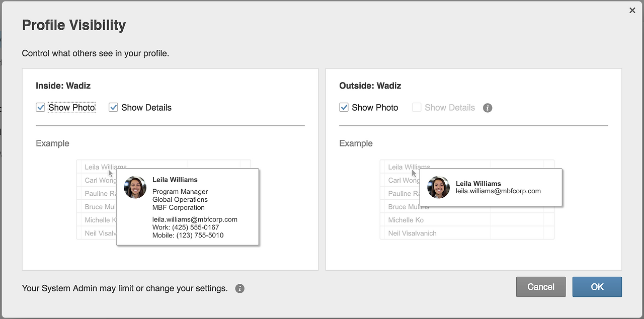Image resolution: width=644 pixels, height=319 pixels.
Task: Toggle Show Details under Inside: Wadiz
Action: coord(113,107)
